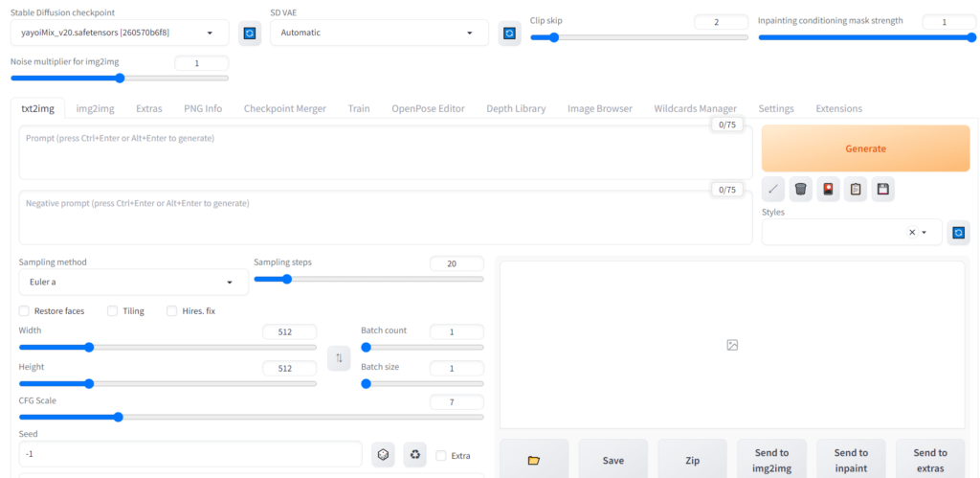Viewport: 980px width, 478px height.
Task: Enable the Restore faces checkbox
Action: point(24,311)
